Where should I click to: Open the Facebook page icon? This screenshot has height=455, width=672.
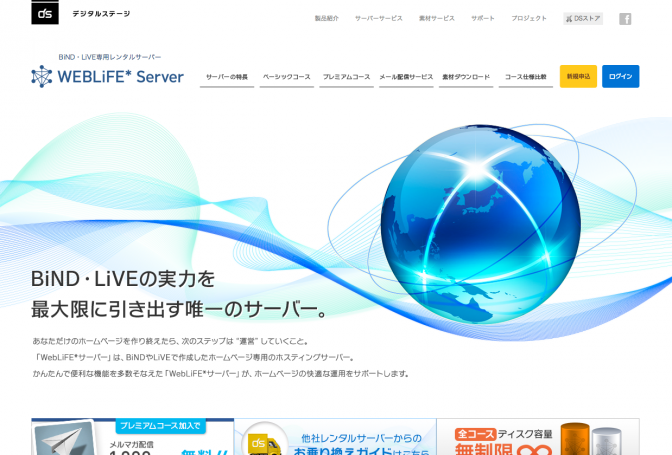625,19
